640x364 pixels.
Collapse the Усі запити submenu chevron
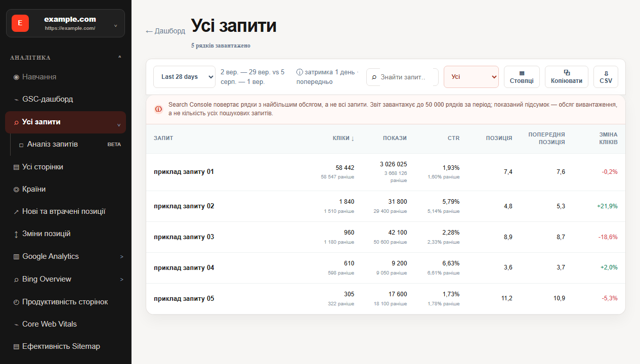click(119, 125)
